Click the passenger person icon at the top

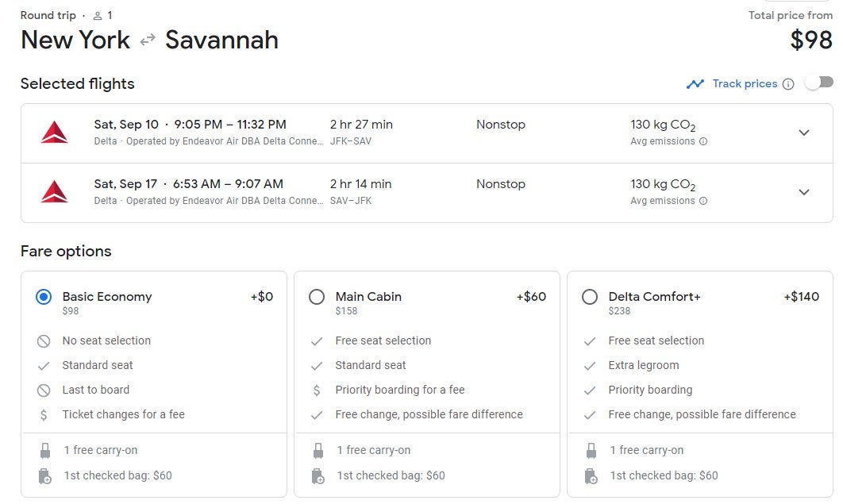[97, 14]
